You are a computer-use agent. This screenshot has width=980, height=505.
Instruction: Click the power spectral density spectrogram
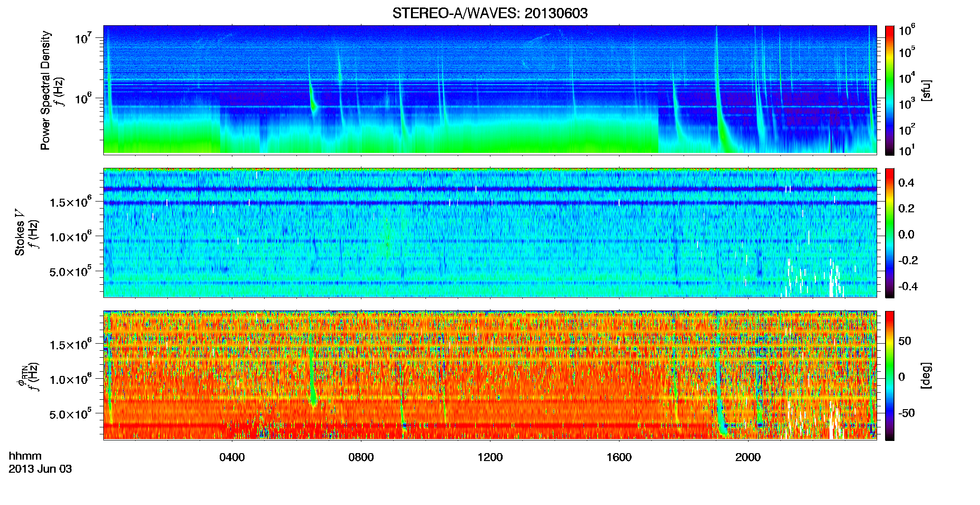tap(490, 90)
